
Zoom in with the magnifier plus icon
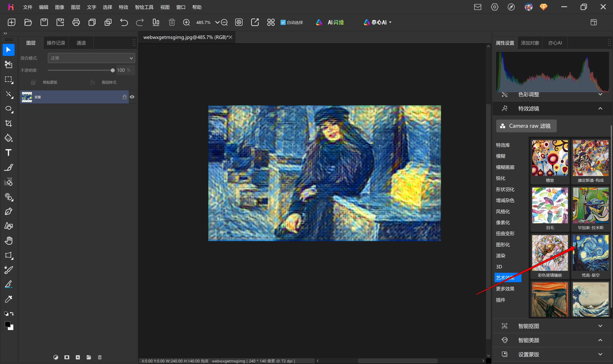coord(186,22)
